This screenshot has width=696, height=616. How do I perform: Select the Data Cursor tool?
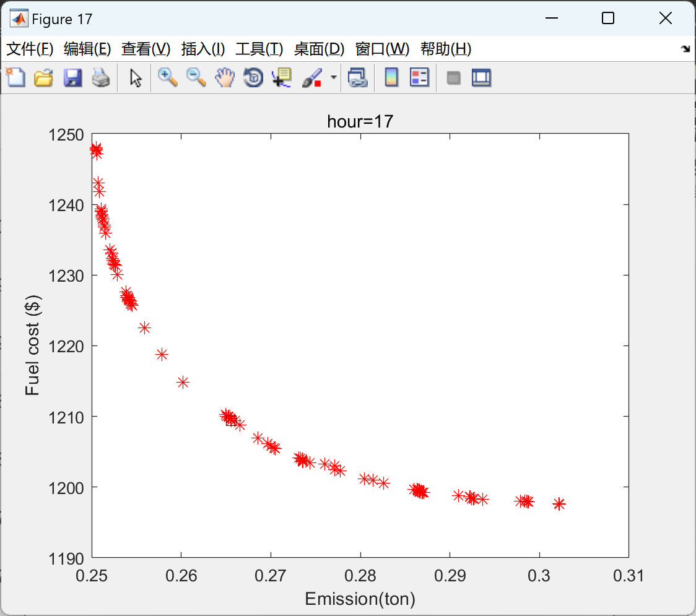point(282,77)
